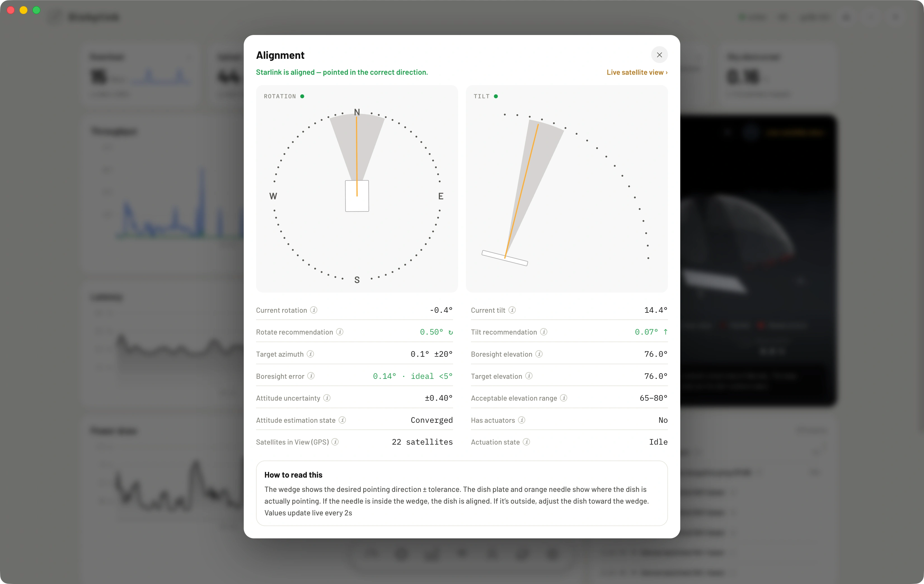Show info for Target azimuth

(x=310, y=354)
